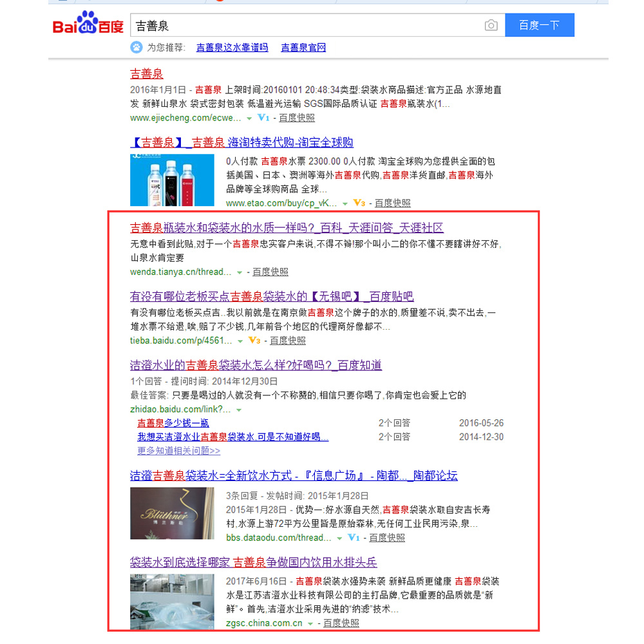Expand dropdown arrow after www.ejiecheng.com URL
The height and width of the screenshot is (644, 644).
point(249,118)
